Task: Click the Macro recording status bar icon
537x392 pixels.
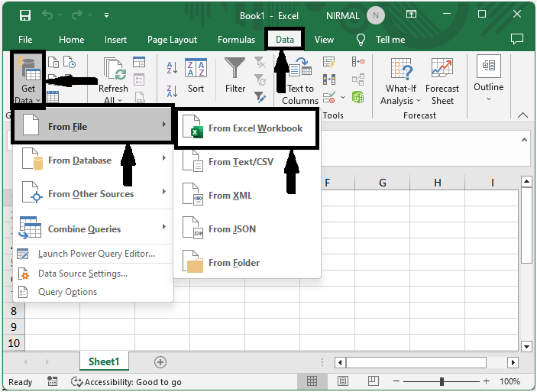Action: 52,381
